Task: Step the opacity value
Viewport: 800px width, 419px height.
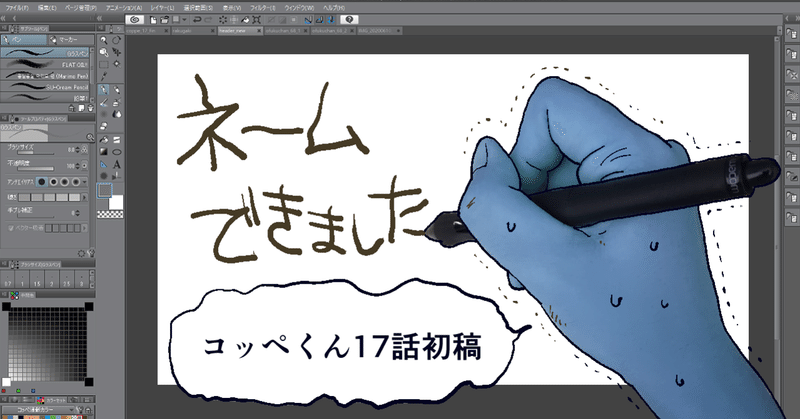Action: pos(78,166)
